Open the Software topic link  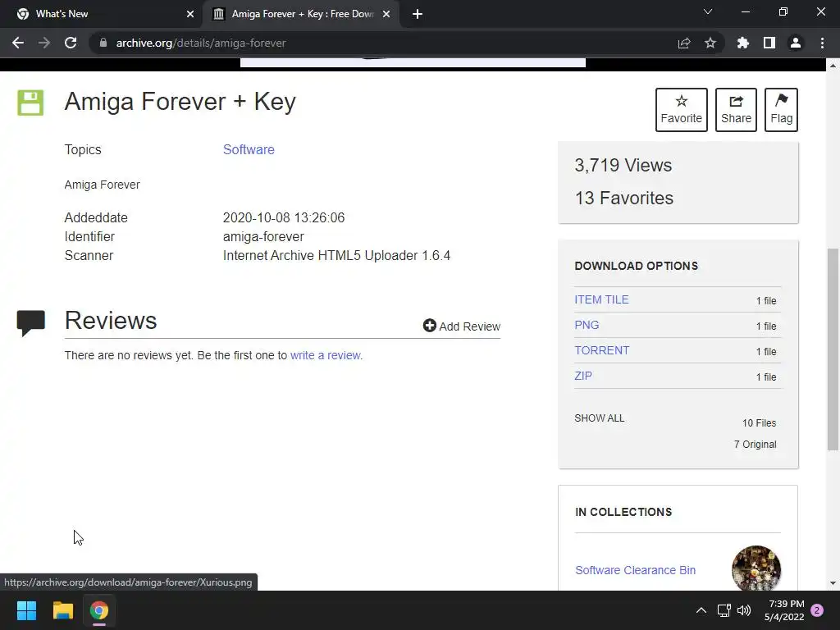pos(249,149)
